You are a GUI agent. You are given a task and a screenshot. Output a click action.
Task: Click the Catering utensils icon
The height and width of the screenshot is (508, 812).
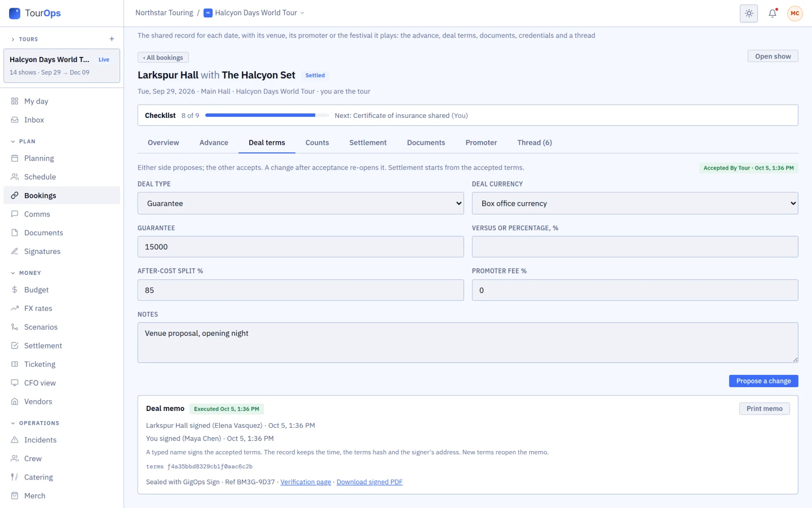[x=15, y=477]
